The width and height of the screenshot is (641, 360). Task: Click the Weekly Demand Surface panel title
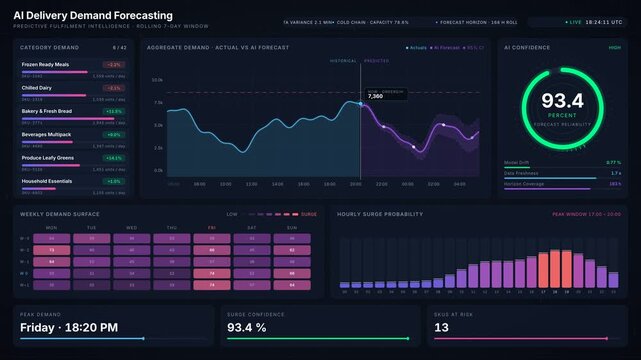60,214
